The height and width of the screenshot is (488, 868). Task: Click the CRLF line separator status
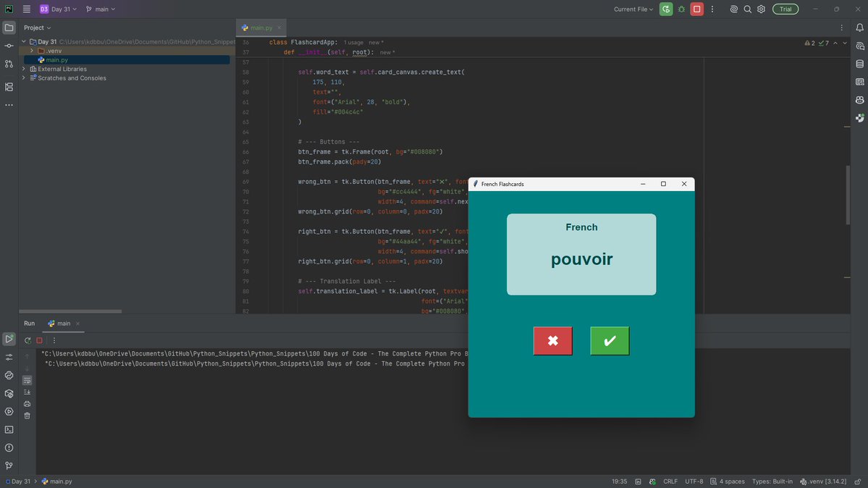[670, 481]
